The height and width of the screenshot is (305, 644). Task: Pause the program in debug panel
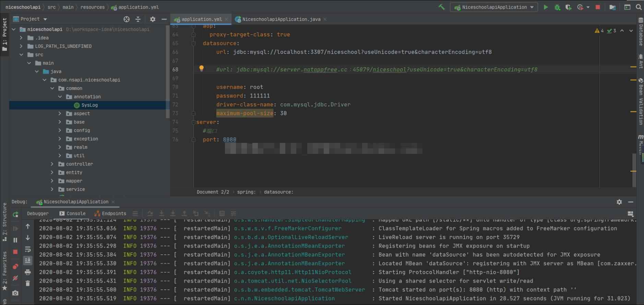click(15, 240)
